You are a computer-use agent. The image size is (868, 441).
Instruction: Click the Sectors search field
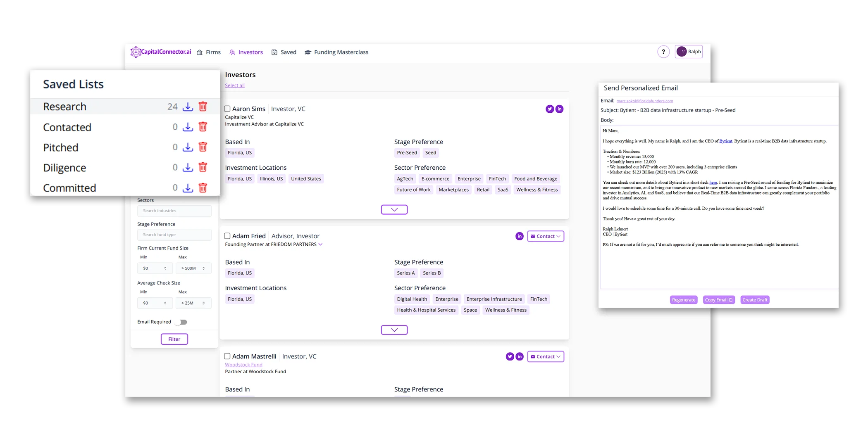coord(174,211)
